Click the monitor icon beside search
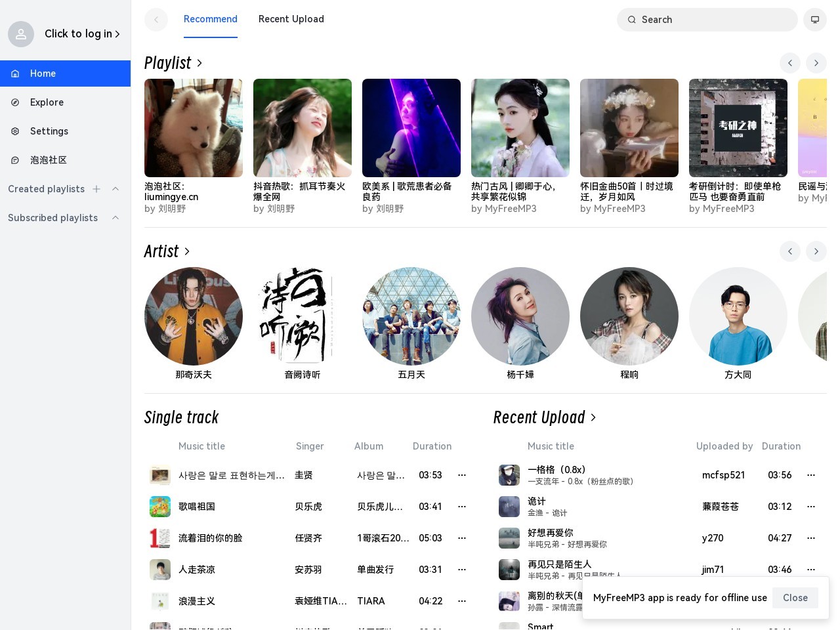 (x=815, y=20)
